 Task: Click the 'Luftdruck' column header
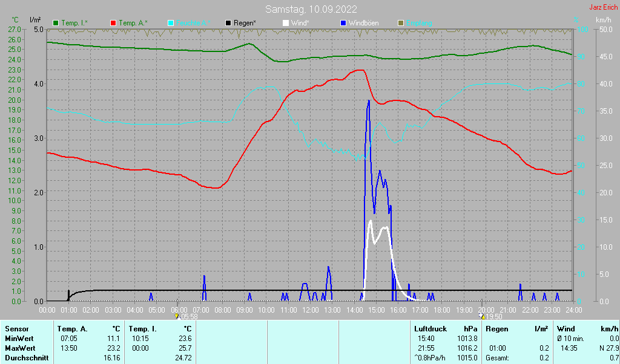click(x=430, y=329)
